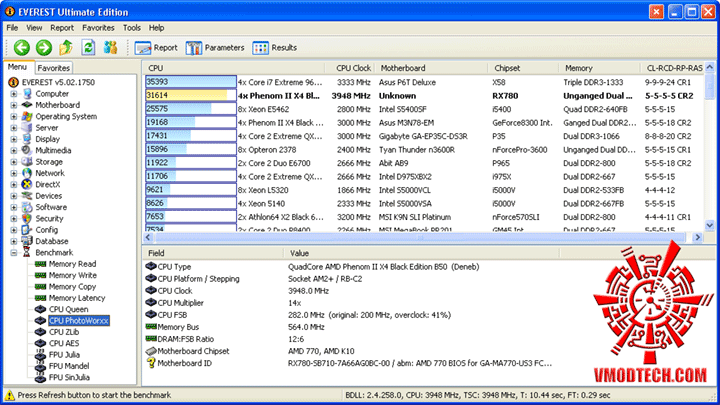This screenshot has height=405, width=720.
Task: Select Memory Read benchmark
Action: pyautogui.click(x=73, y=264)
